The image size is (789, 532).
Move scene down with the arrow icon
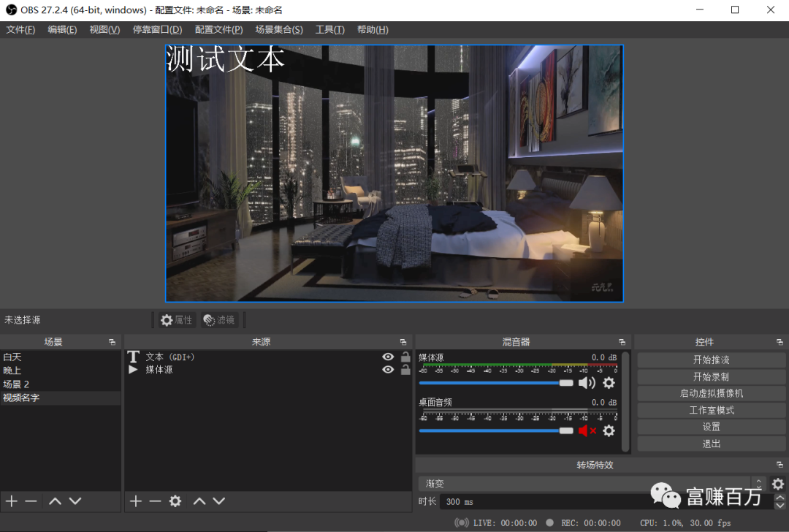pyautogui.click(x=75, y=501)
